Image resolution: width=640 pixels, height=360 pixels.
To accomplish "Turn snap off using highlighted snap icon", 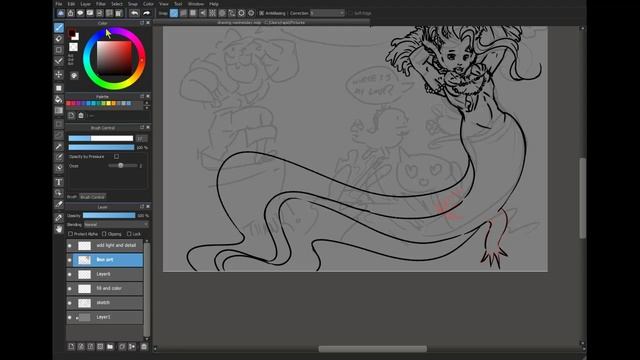I will point(174,13).
